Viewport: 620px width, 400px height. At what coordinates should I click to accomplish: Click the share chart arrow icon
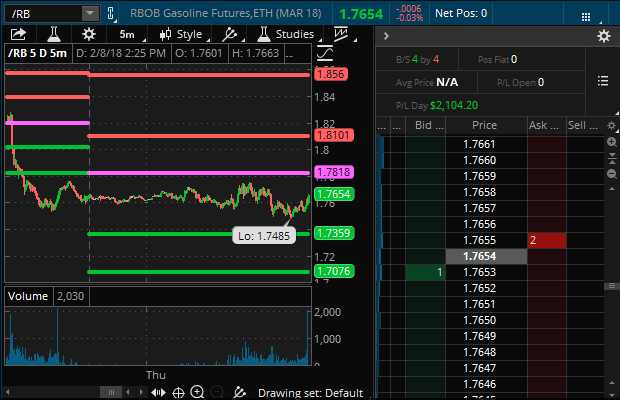click(17, 34)
